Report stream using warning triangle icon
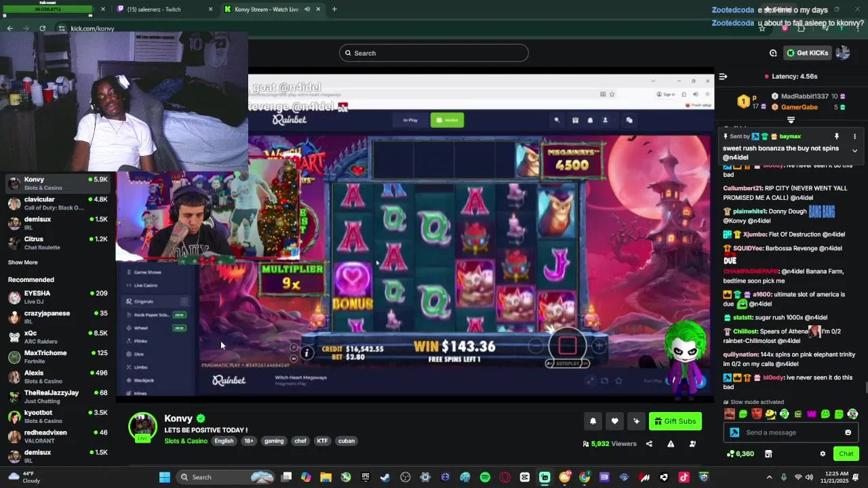 coord(671,444)
